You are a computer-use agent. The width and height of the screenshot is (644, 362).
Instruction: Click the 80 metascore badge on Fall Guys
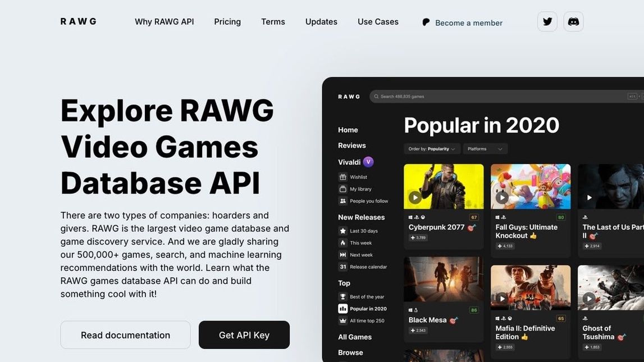pyautogui.click(x=561, y=217)
